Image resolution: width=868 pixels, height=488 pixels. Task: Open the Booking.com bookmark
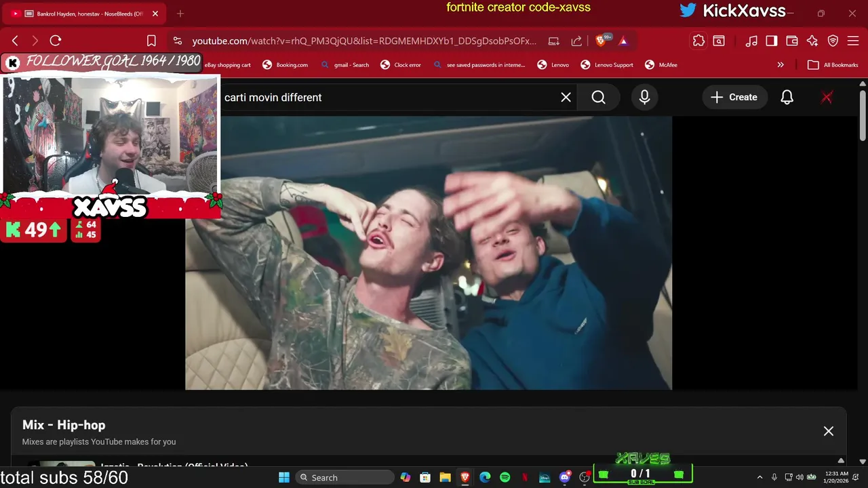[x=285, y=65]
